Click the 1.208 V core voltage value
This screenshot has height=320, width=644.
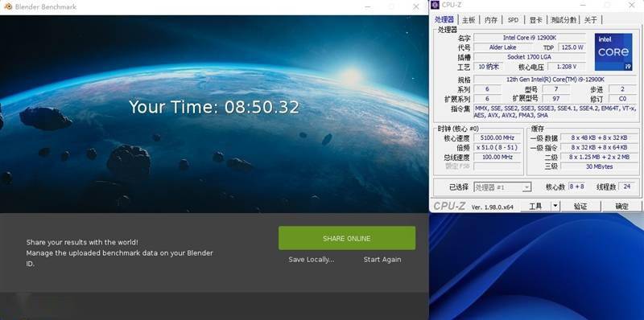click(x=567, y=67)
